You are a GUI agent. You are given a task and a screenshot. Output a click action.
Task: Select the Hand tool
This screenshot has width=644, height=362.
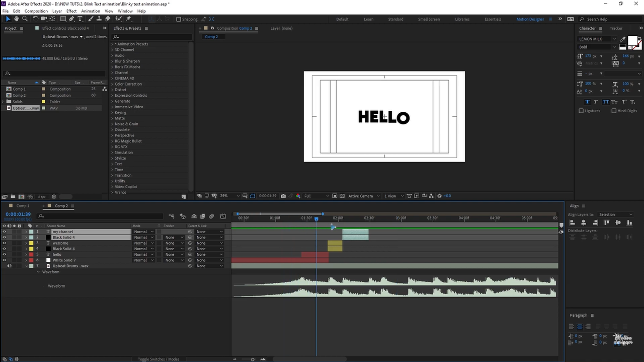point(16,19)
